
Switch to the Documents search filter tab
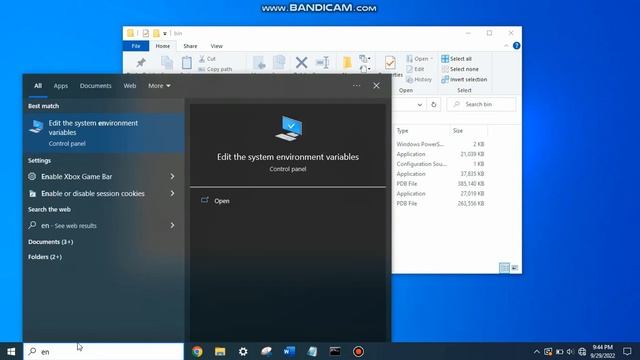pyautogui.click(x=96, y=86)
